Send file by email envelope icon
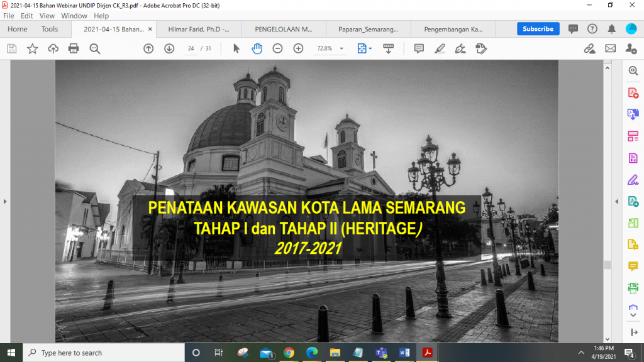This screenshot has width=644, height=362. (x=610, y=48)
